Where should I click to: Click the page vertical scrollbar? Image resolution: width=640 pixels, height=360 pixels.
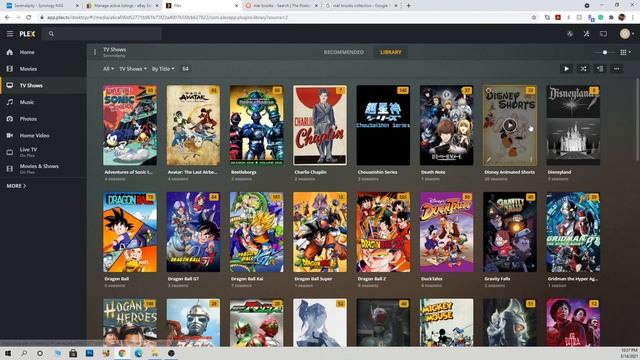637,118
